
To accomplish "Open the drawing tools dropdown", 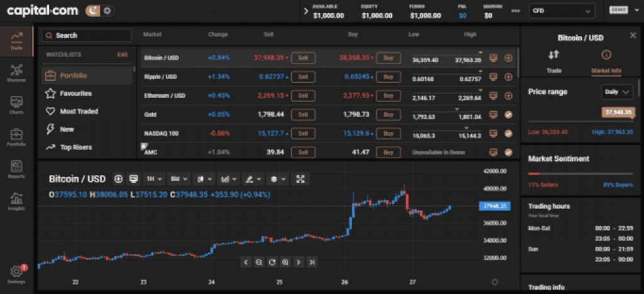I will click(253, 179).
